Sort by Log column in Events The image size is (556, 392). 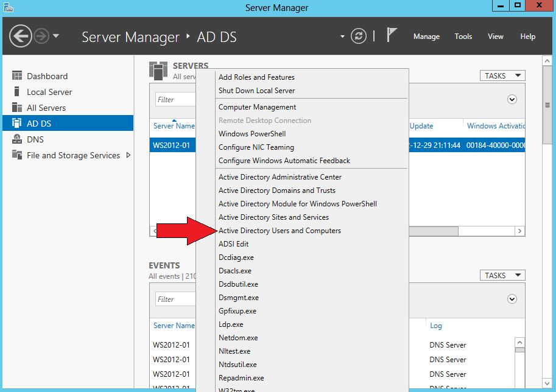coord(436,326)
